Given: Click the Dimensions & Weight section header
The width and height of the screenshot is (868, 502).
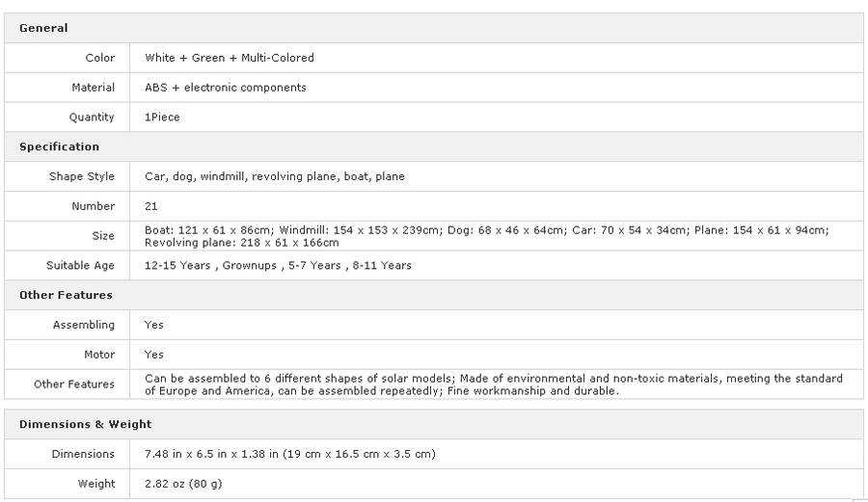Looking at the screenshot, I should 85,424.
